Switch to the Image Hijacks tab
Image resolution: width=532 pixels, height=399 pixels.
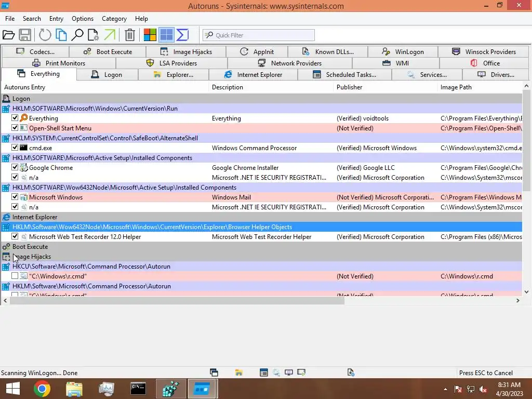tap(186, 51)
